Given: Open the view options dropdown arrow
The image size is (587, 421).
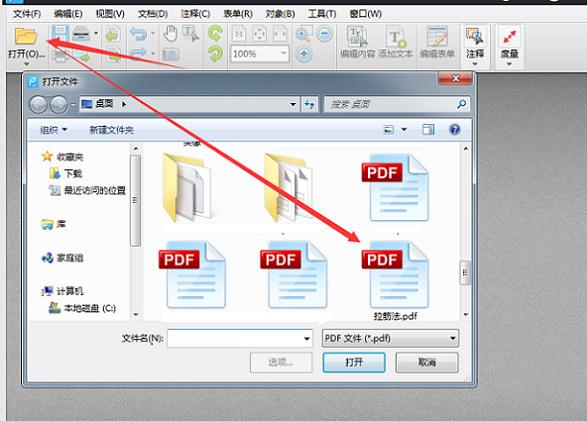Looking at the screenshot, I should [404, 130].
